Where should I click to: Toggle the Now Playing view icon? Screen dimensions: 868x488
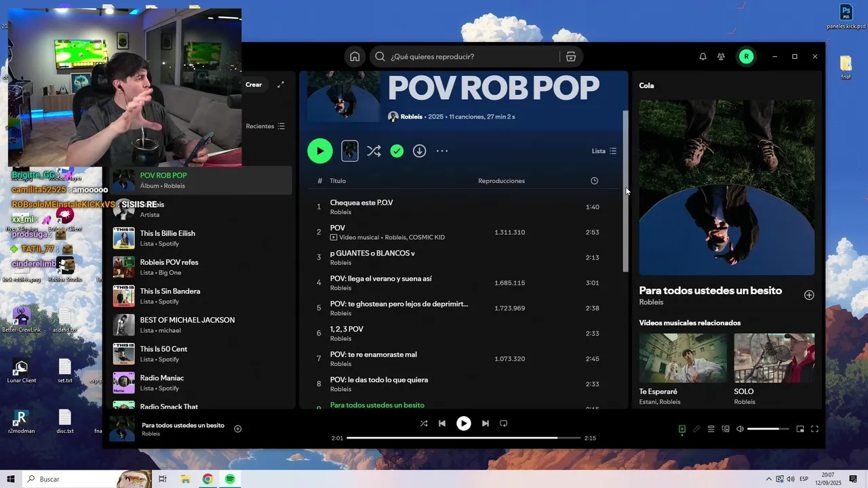click(682, 429)
